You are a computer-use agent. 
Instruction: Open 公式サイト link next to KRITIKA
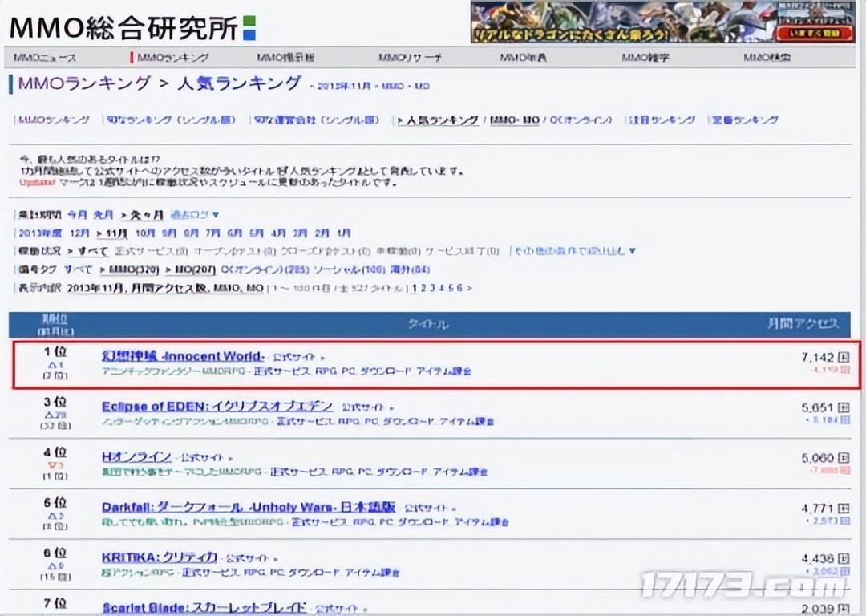coord(248,558)
